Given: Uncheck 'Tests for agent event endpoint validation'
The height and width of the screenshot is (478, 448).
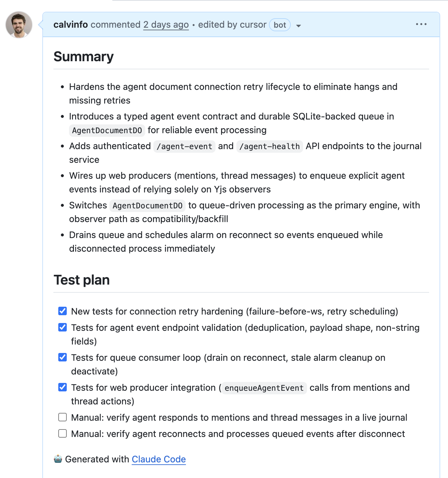Looking at the screenshot, I should click(63, 327).
